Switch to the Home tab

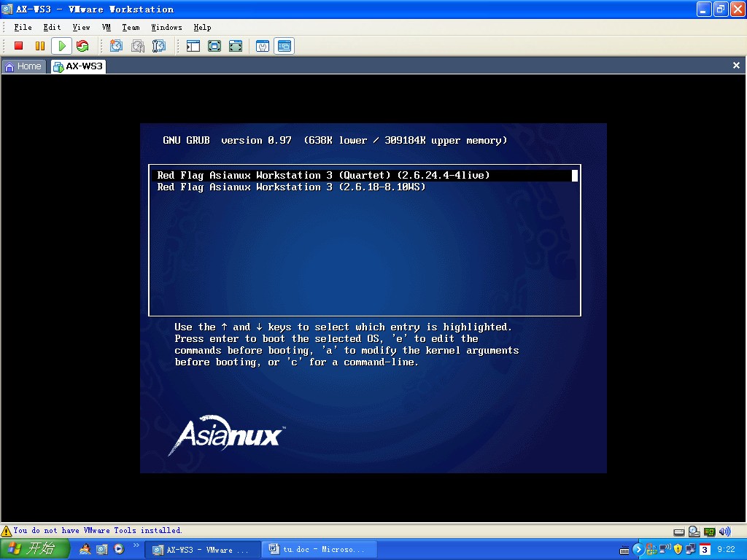tap(24, 66)
